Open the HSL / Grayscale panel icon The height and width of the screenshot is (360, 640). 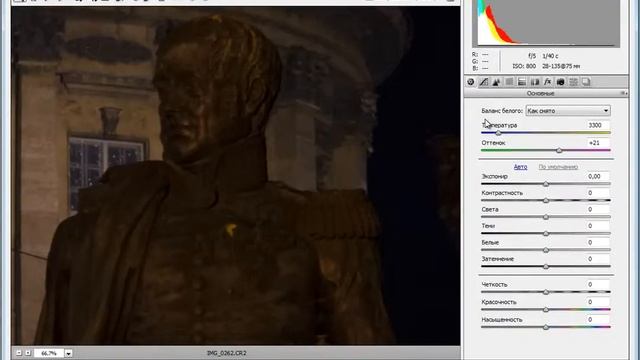(x=509, y=82)
